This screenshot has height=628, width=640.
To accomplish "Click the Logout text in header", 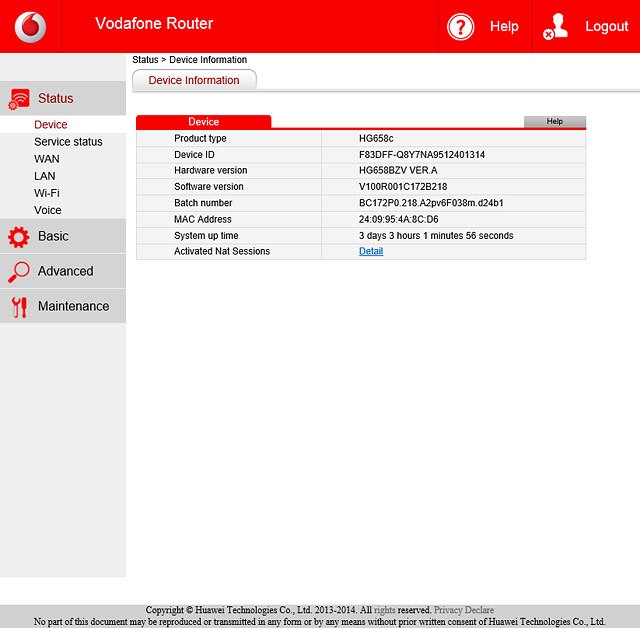I will click(607, 27).
